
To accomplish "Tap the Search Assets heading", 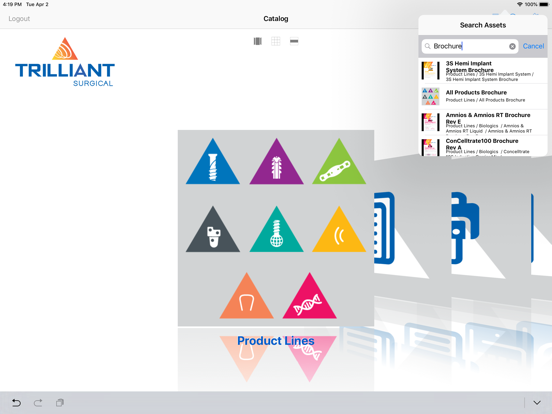I will pyautogui.click(x=483, y=25).
